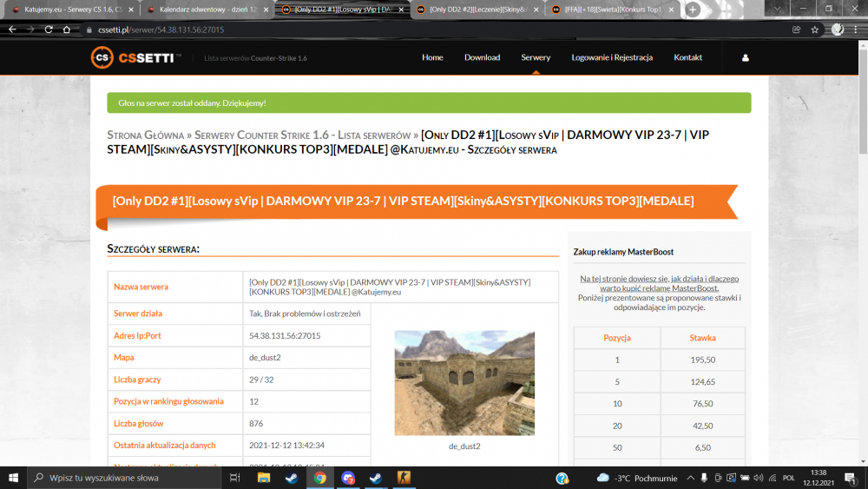Open the Windows Start menu
Image resolution: width=868 pixels, height=489 pixels.
pos(13,478)
